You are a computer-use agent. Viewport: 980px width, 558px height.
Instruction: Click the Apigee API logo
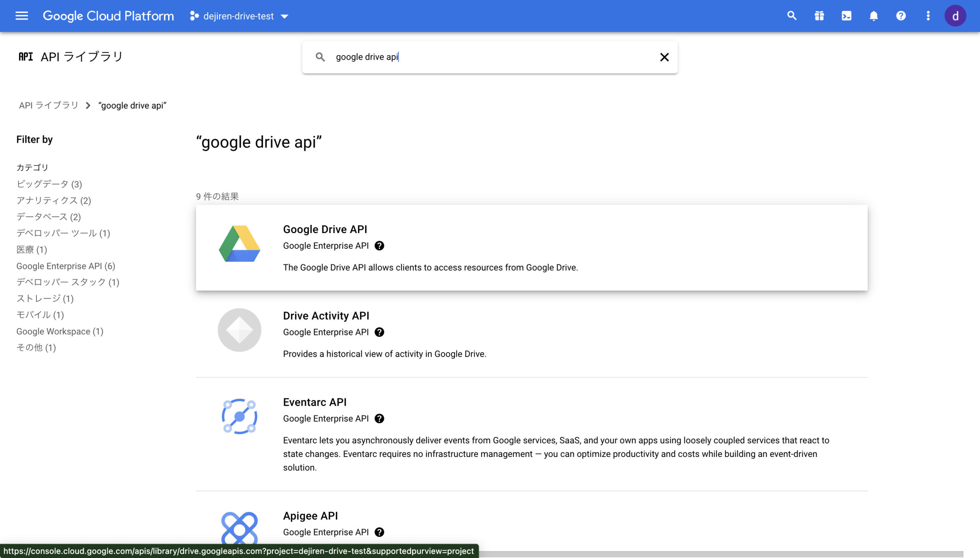240,529
